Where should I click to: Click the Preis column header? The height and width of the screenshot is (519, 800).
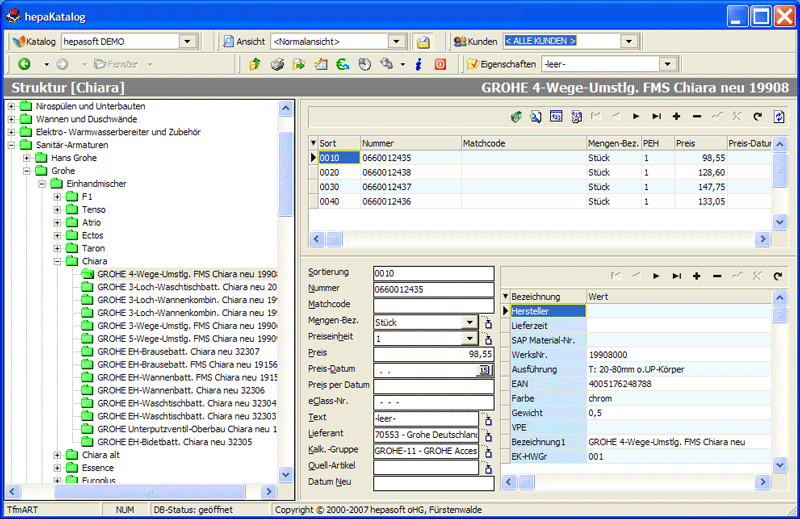click(699, 143)
